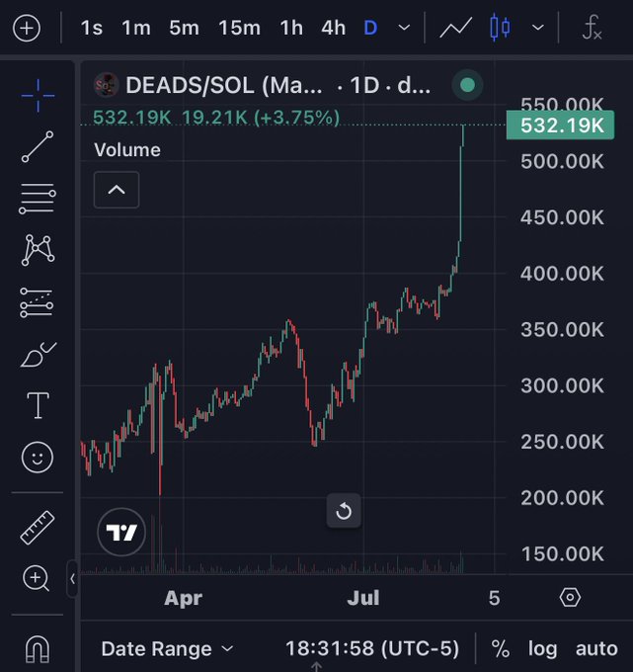633x672 pixels.
Task: Add a symbol to compare with plus icon
Action: [x=27, y=29]
